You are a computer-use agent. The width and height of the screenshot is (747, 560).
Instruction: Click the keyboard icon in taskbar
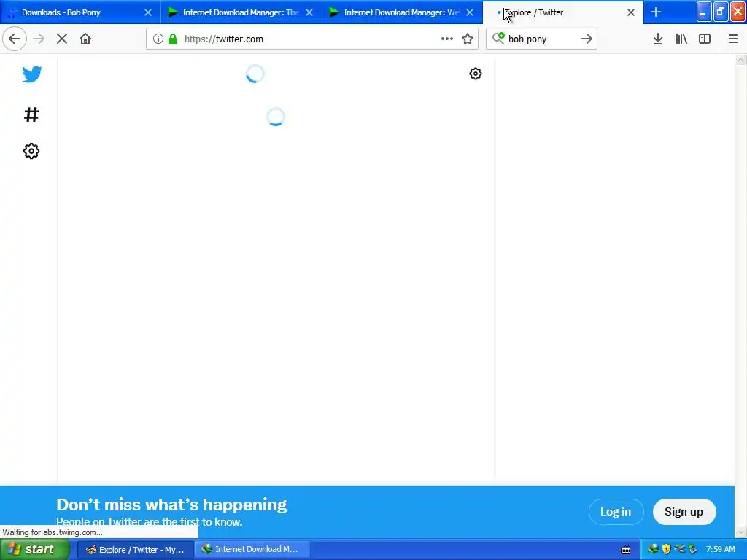pos(626,550)
